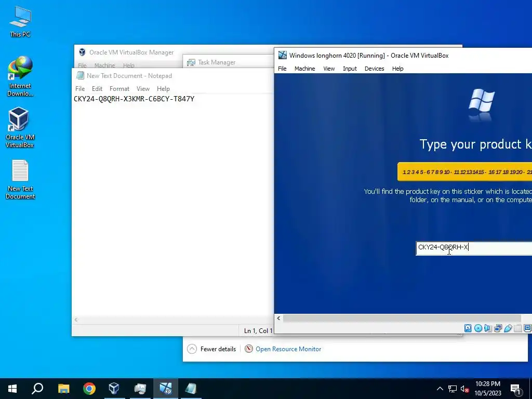
Task: Open the Notepad View menu
Action: [x=143, y=88]
